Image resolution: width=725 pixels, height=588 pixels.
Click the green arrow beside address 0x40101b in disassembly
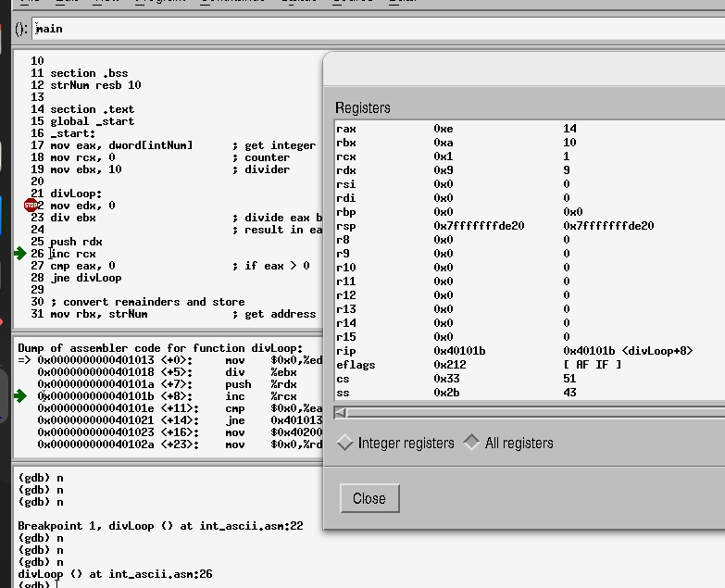(19, 395)
